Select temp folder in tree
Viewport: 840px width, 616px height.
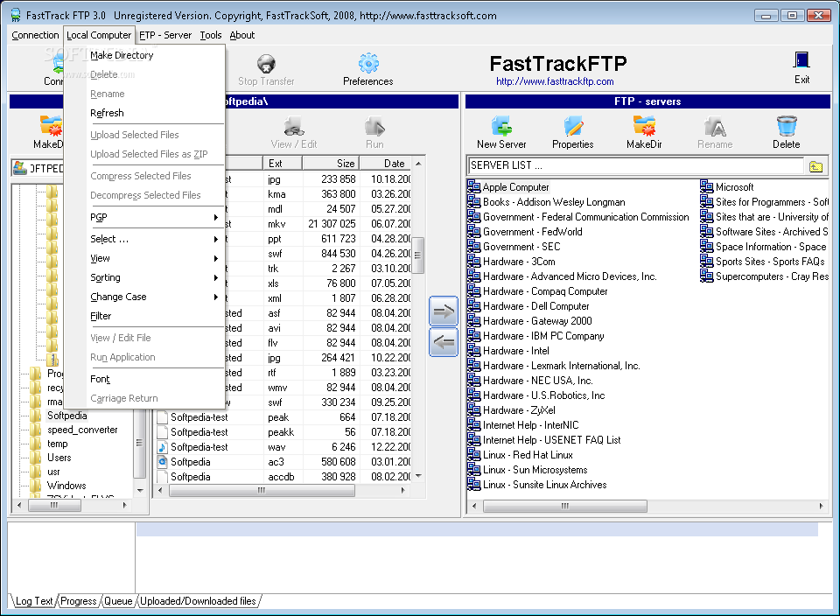tap(58, 444)
